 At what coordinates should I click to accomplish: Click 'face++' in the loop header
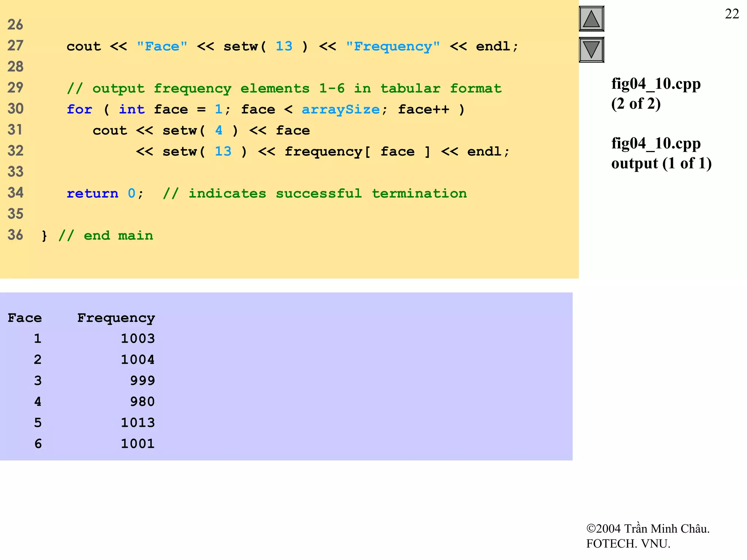point(423,109)
